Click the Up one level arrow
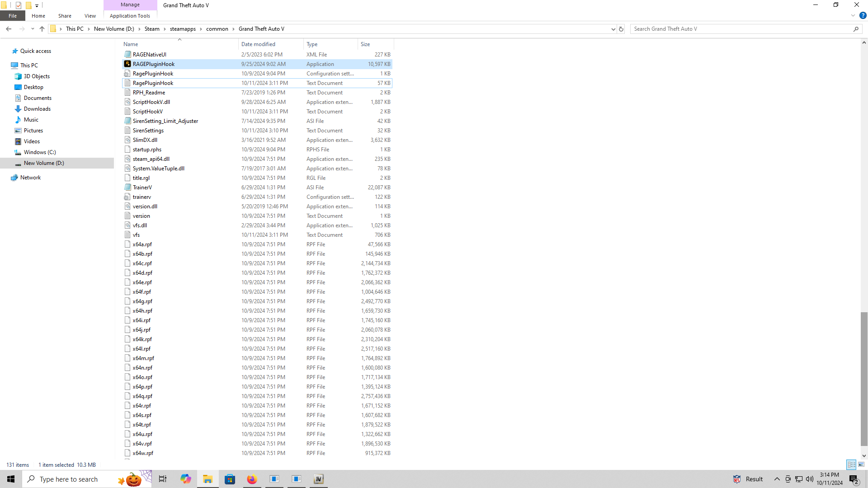The height and width of the screenshot is (488, 868). point(42,29)
